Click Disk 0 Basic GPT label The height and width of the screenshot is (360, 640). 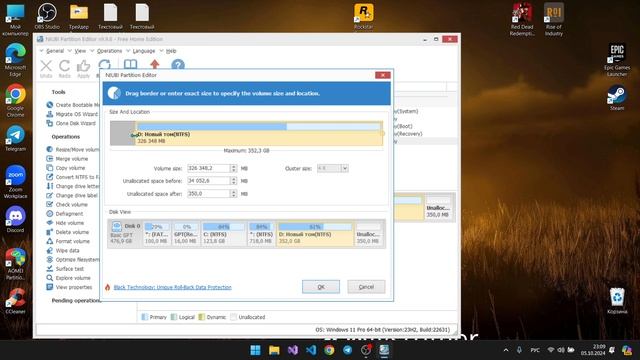[x=125, y=233]
